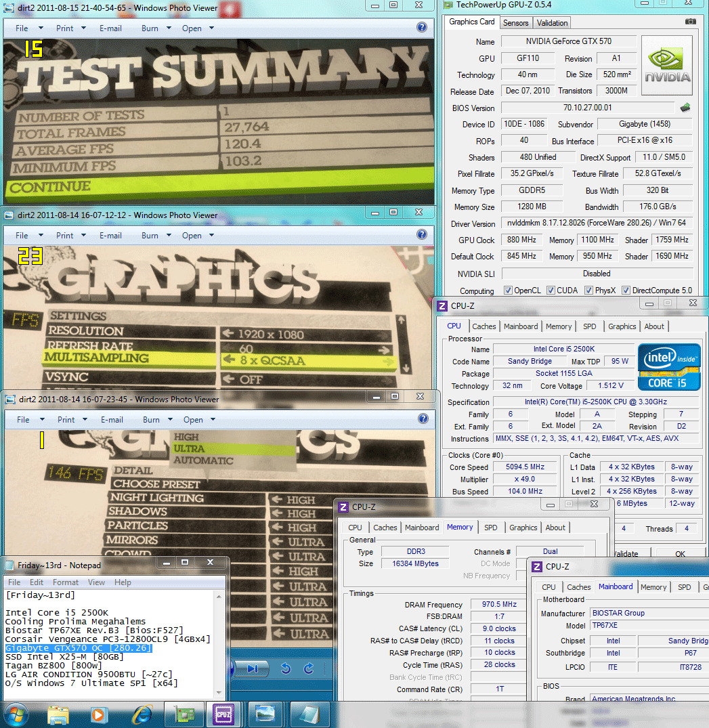Viewport: 709px width, 728px height.
Task: Open the Validation tab in GPU-Z
Action: click(552, 23)
